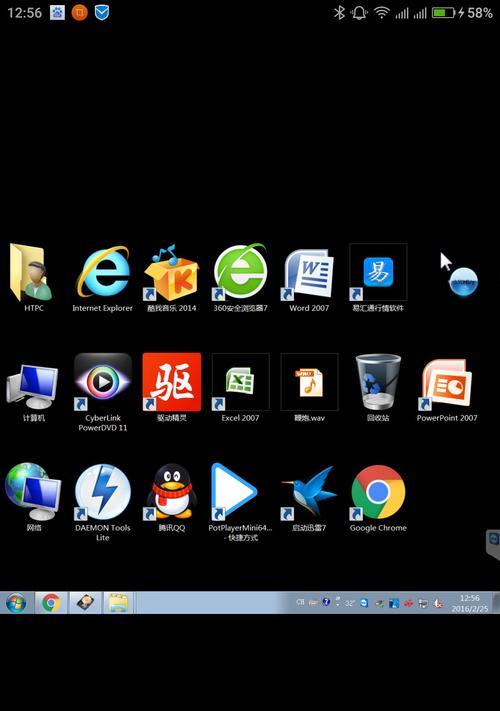
Task: Click the safely remove hardware tray icon
Action: tap(379, 604)
